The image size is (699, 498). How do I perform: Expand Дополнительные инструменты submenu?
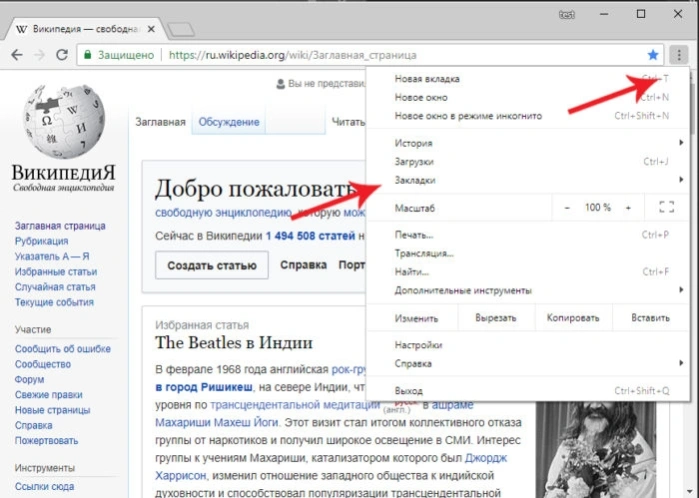click(528, 290)
